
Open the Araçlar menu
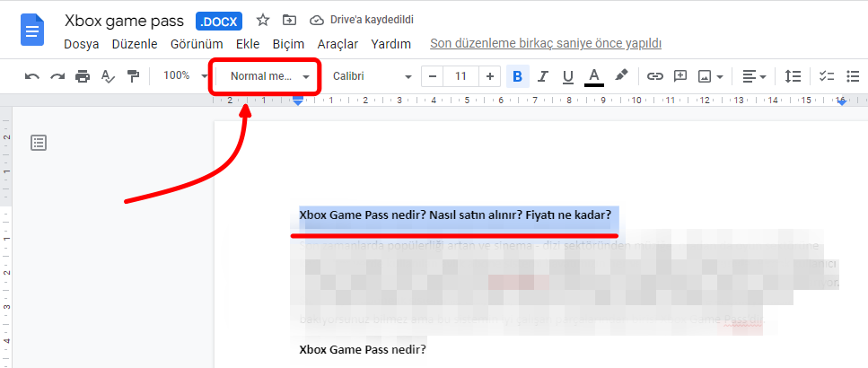(x=338, y=44)
